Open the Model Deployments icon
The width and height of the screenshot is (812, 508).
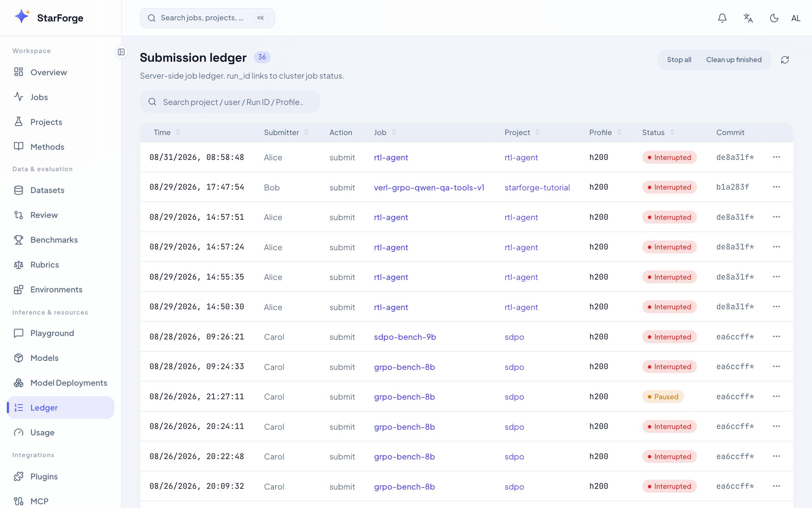pos(18,383)
